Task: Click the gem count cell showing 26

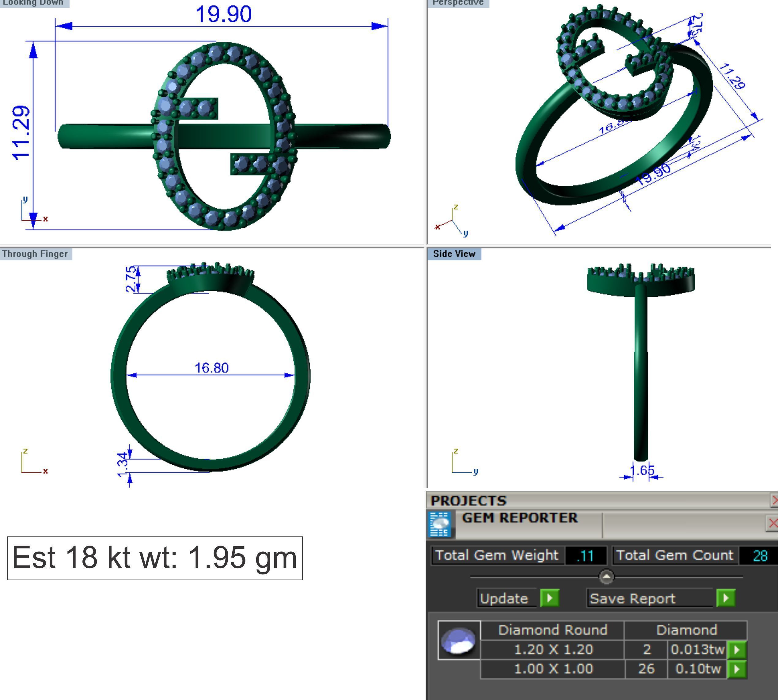Action: tap(647, 669)
